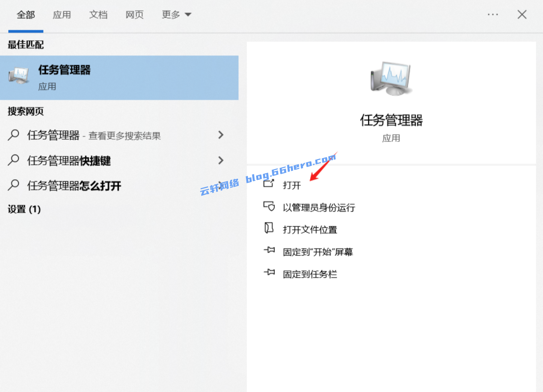Screen dimensions: 543x392
Task: Open web result 任务管理器 - 查看更多搜索结果
Action: point(94,135)
